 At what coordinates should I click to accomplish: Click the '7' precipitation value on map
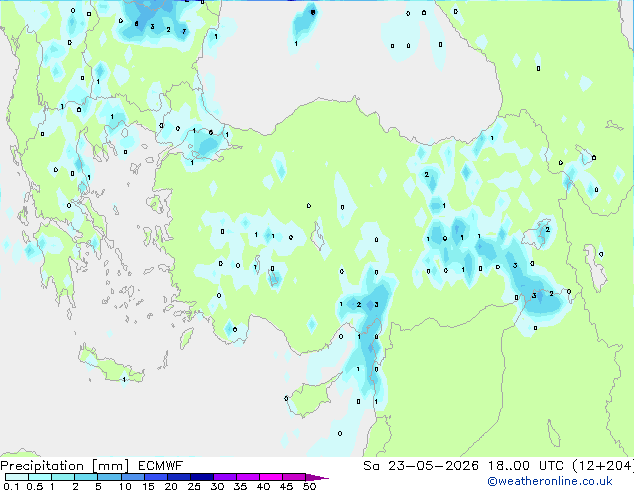[x=184, y=31]
